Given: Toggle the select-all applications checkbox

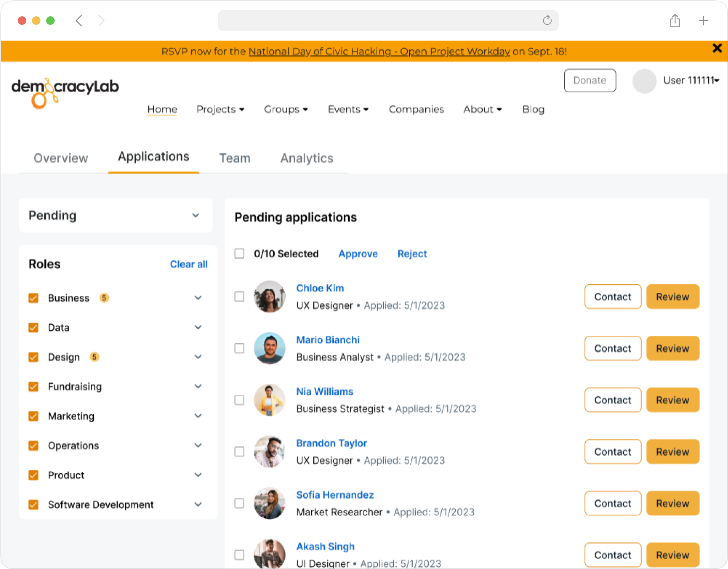Looking at the screenshot, I should coord(240,253).
